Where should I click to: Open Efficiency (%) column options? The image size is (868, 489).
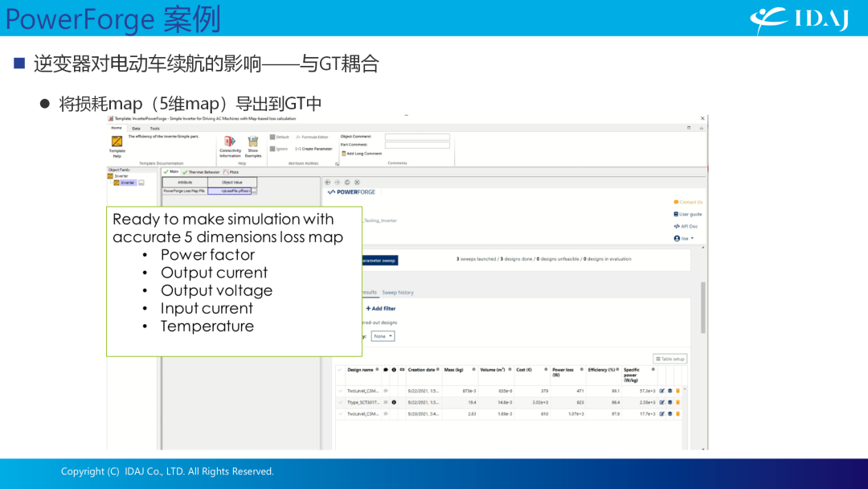[x=618, y=370]
